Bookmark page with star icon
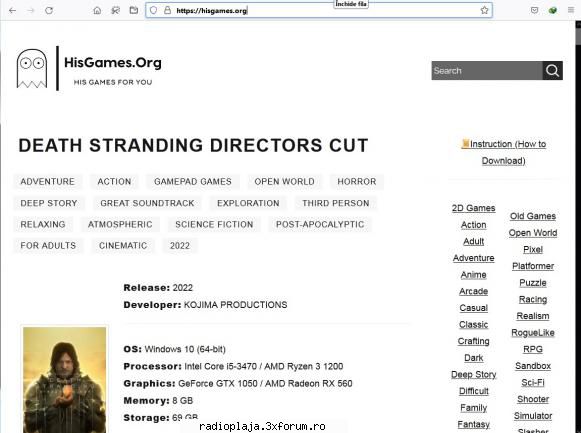The image size is (581, 433). pos(484,10)
